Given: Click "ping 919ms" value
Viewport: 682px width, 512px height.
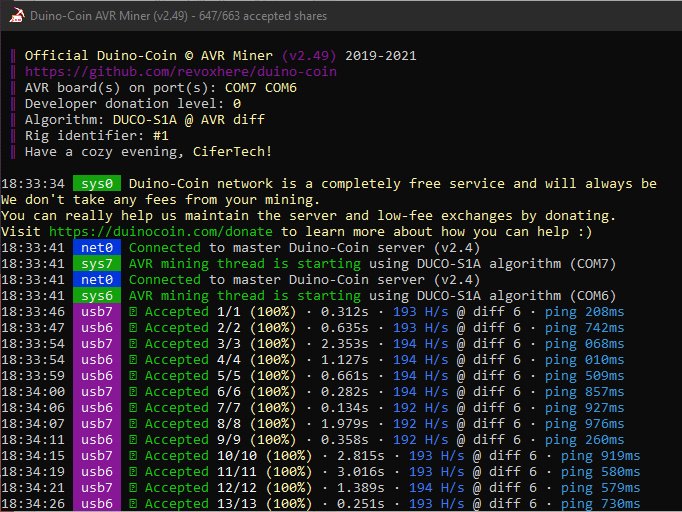Looking at the screenshot, I should (600, 456).
